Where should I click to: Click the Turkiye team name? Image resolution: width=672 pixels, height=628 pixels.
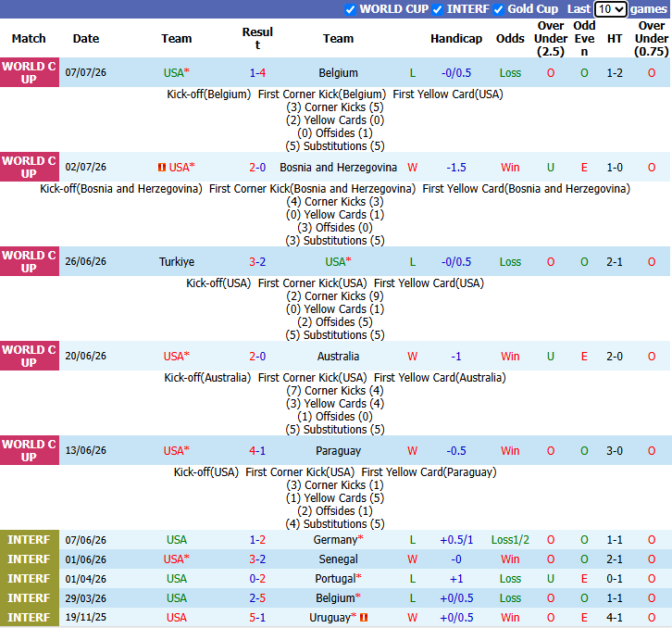177,261
